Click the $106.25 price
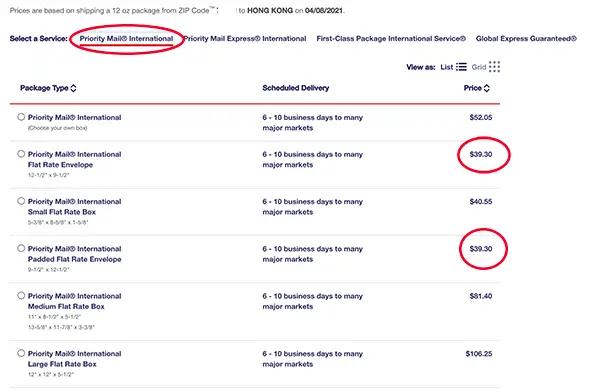 click(479, 354)
